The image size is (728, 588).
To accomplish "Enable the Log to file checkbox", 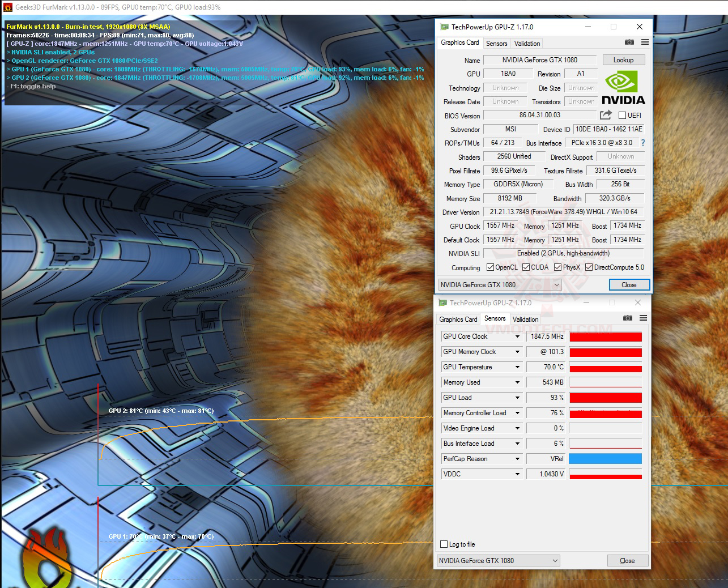I will tap(444, 544).
